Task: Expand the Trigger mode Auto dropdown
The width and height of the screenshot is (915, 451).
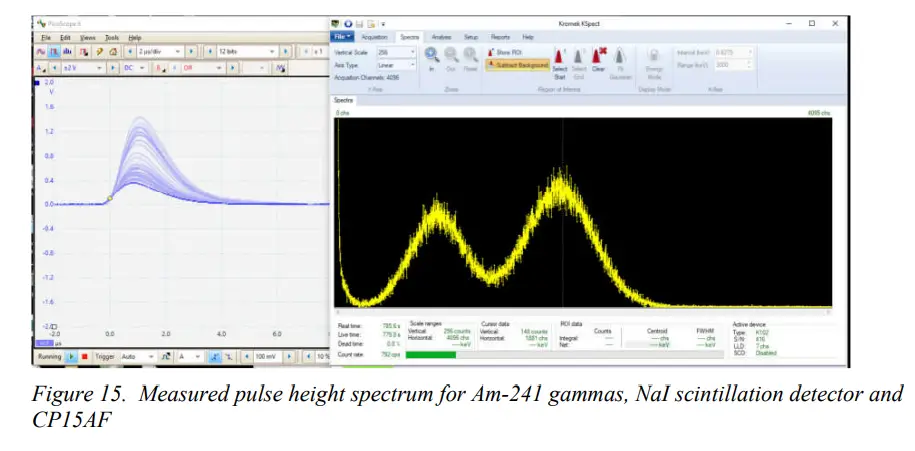Action: coord(138,356)
